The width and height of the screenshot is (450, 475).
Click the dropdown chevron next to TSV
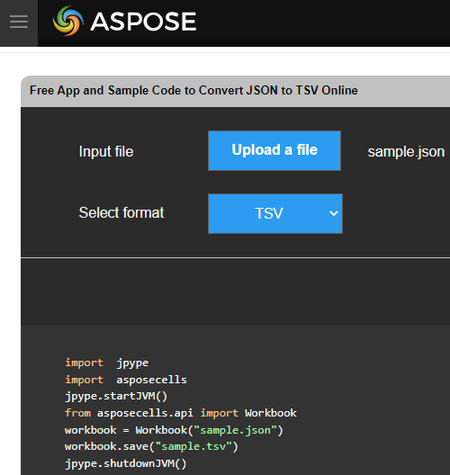pos(334,213)
